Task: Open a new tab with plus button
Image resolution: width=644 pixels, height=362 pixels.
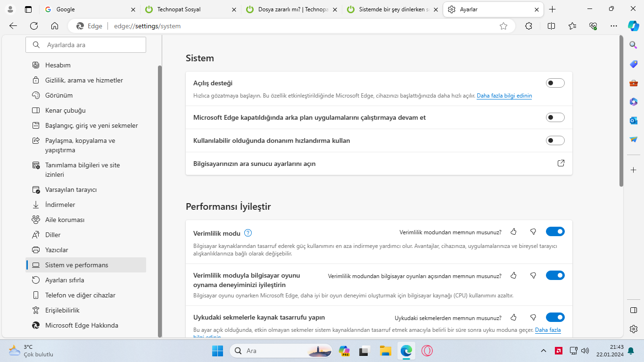Action: [553, 9]
